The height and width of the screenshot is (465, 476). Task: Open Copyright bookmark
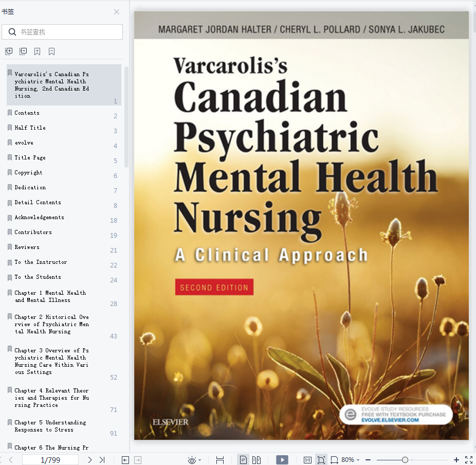tap(29, 172)
